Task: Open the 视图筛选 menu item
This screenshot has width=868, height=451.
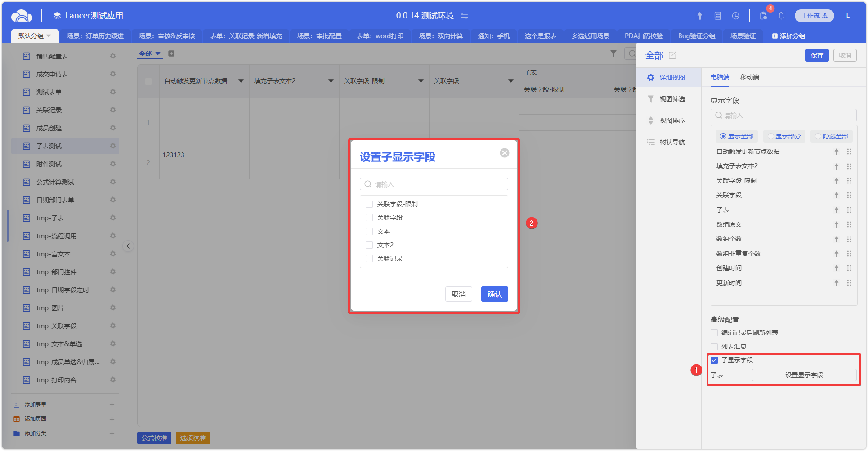Action: [x=672, y=99]
